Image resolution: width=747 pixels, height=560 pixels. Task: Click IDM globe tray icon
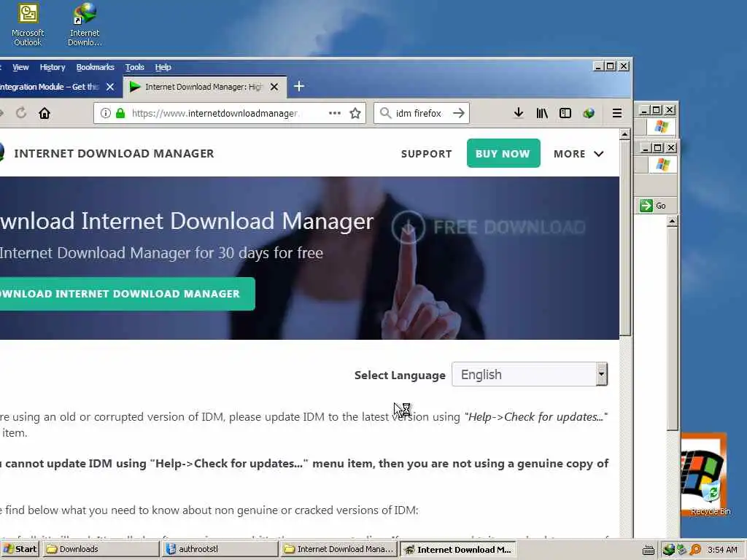click(668, 550)
